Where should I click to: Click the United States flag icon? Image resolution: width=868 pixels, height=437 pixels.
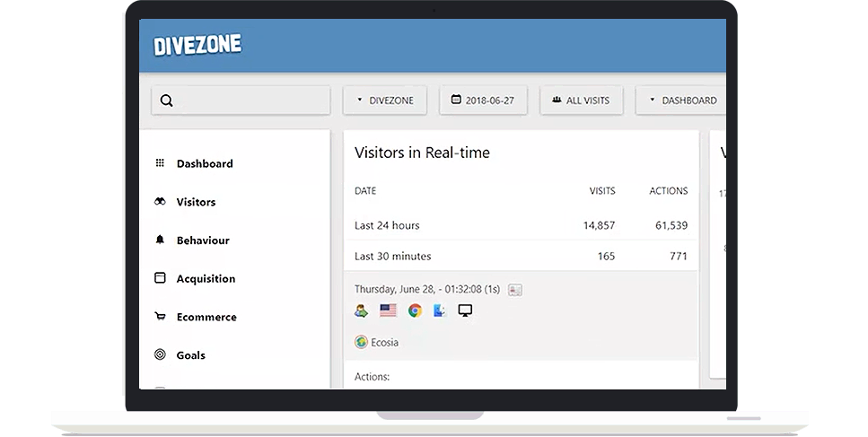tap(388, 310)
